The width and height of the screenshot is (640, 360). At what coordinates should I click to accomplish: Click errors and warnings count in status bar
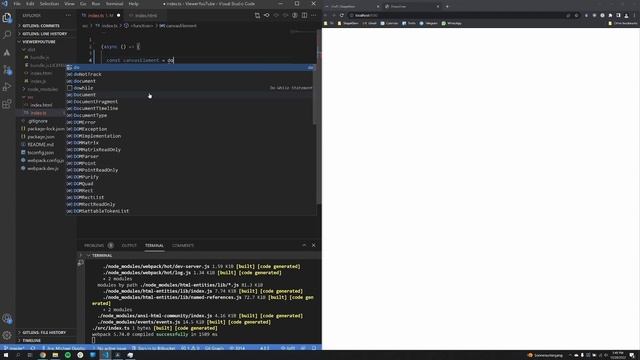coord(191,348)
